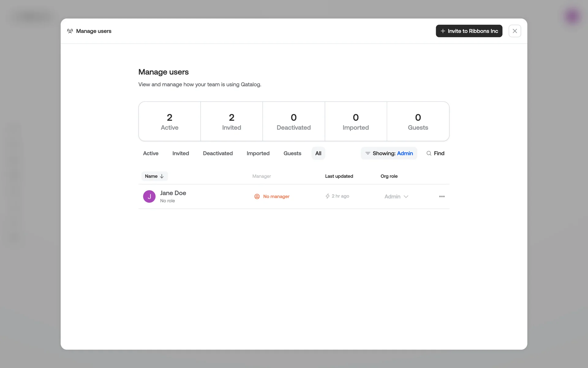588x368 pixels.
Task: Click the magnifier Find icon
Action: (429, 153)
